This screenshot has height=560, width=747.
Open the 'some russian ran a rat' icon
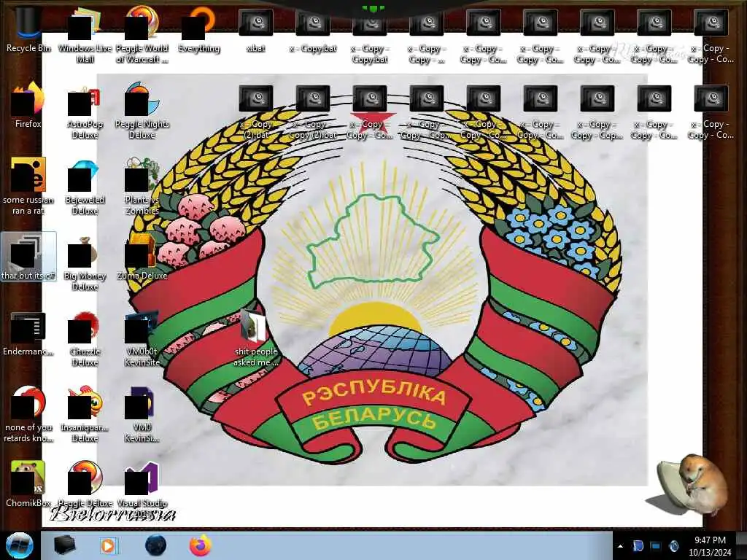28,186
